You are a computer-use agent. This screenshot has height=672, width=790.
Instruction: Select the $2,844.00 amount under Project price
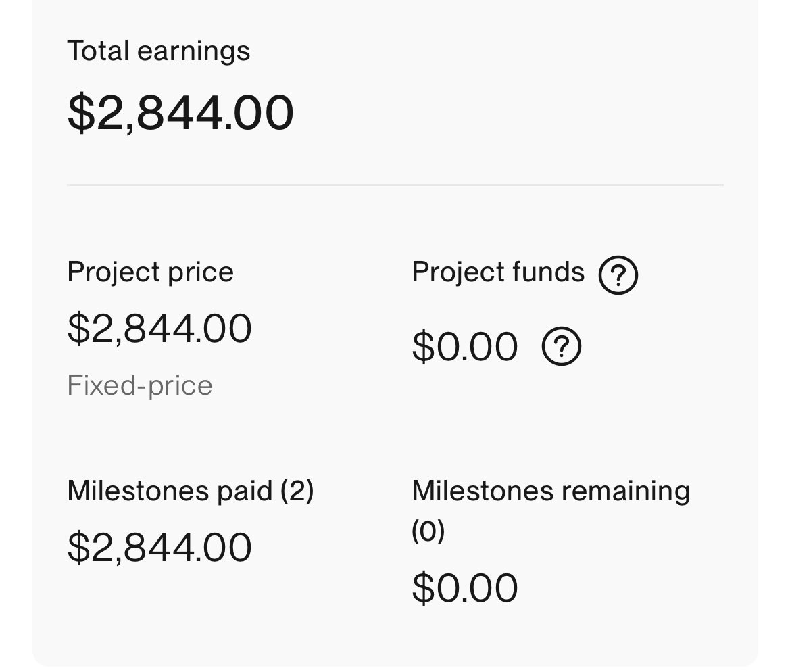pyautogui.click(x=159, y=329)
